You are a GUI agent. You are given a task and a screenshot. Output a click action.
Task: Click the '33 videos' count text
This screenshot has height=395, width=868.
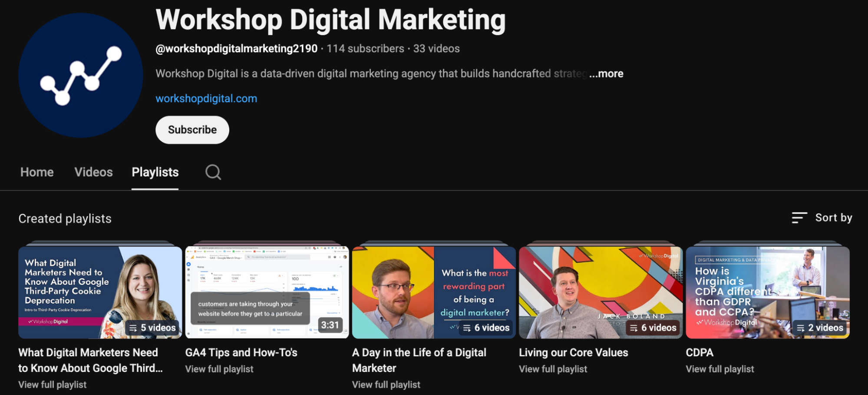(436, 49)
